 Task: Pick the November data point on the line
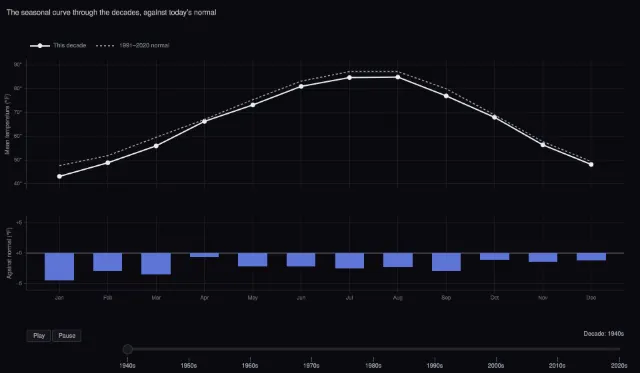point(543,145)
